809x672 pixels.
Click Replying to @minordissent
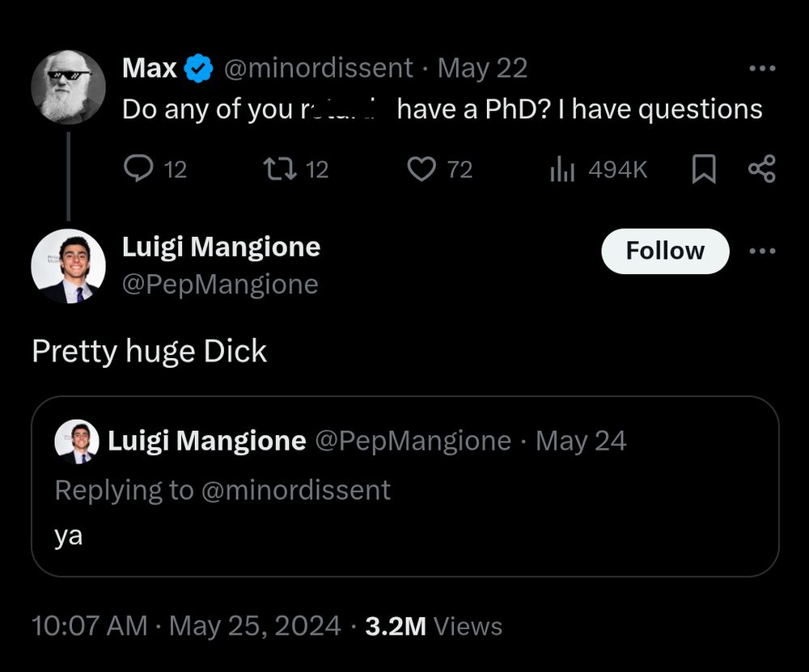[x=222, y=489]
